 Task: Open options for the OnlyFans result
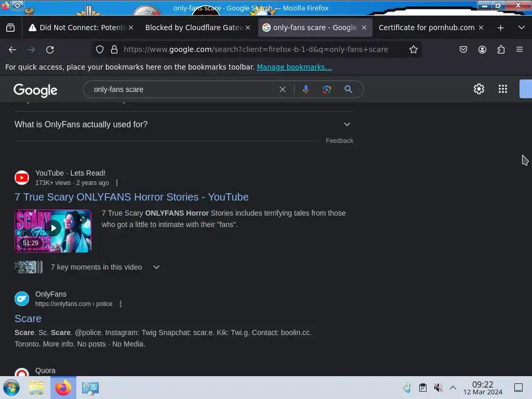click(121, 303)
